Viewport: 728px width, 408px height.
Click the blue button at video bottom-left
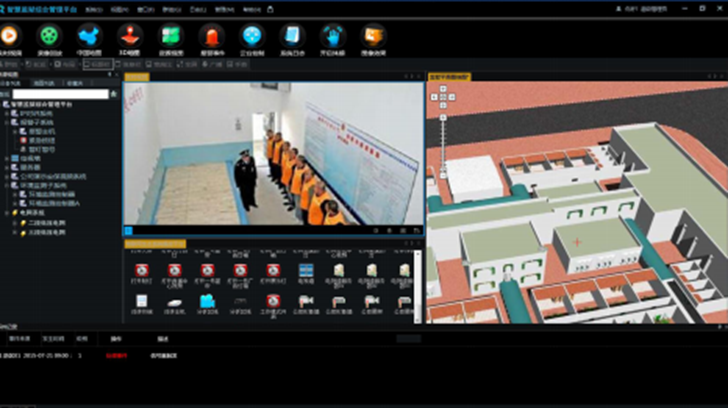pyautogui.click(x=128, y=230)
